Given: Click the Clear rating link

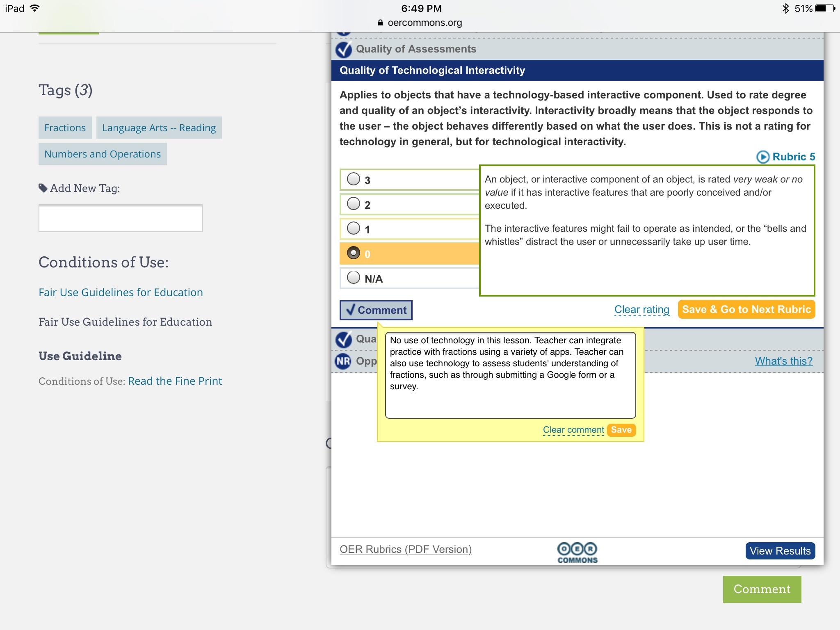Looking at the screenshot, I should (641, 310).
